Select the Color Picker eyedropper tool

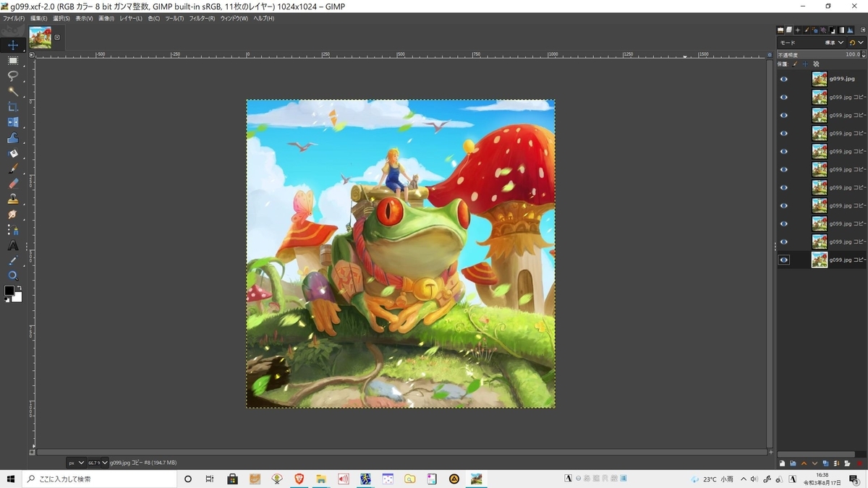click(x=12, y=260)
